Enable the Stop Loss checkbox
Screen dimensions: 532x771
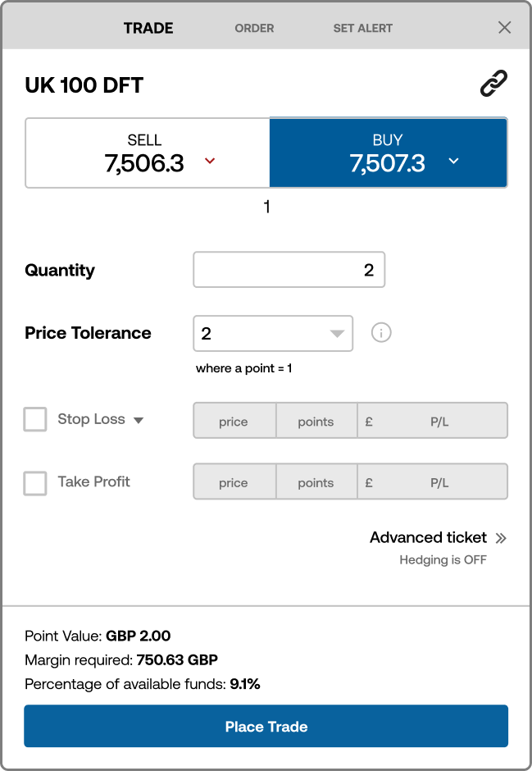34,419
